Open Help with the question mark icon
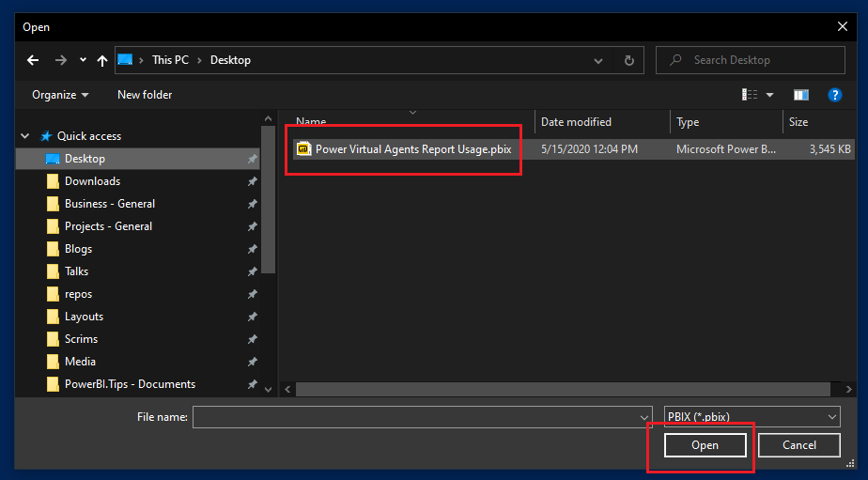This screenshot has width=868, height=480. pos(835,95)
